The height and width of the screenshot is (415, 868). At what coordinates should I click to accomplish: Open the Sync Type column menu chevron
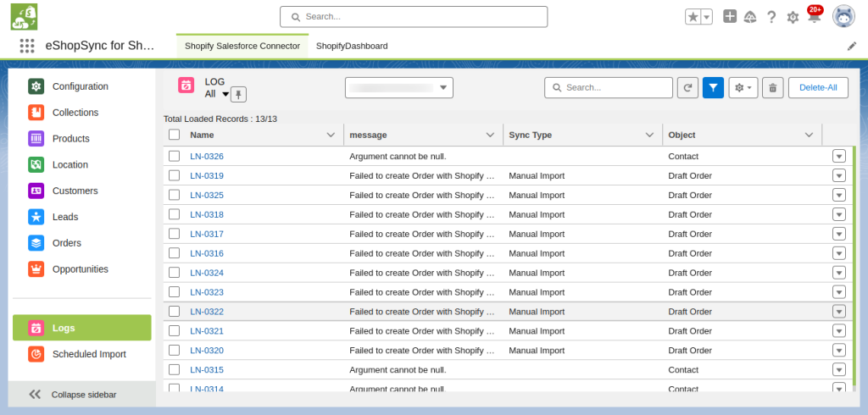649,135
